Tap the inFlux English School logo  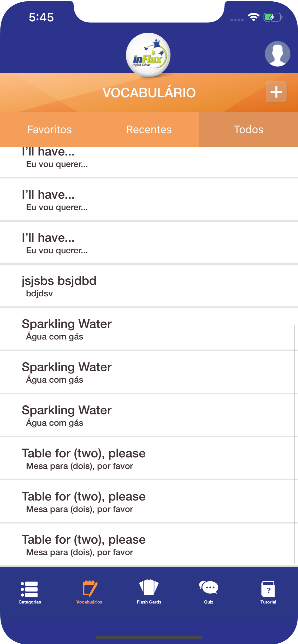click(148, 55)
